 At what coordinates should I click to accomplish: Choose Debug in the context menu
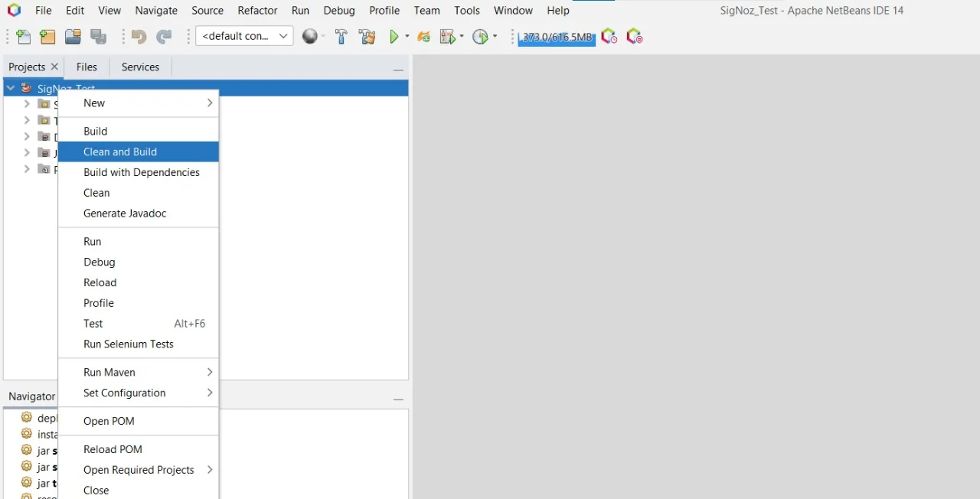[x=139, y=262]
